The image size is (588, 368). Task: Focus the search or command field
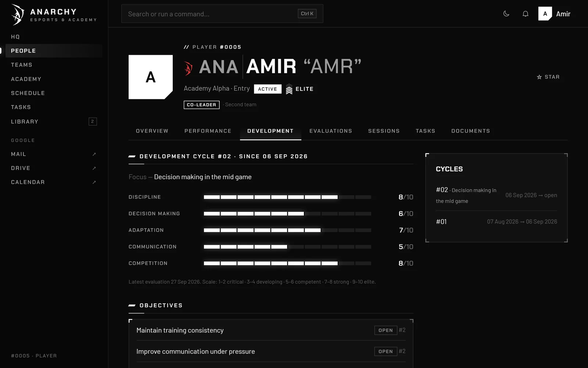[x=222, y=14]
